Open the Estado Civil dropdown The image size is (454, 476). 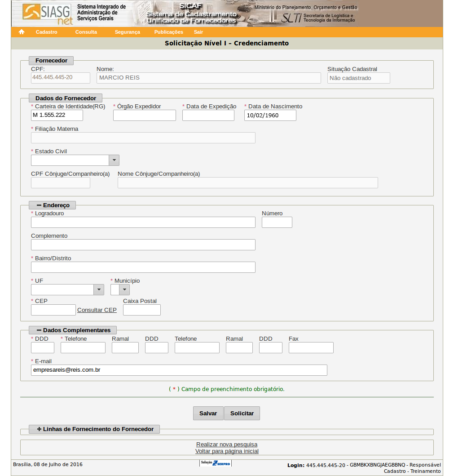tap(75, 160)
